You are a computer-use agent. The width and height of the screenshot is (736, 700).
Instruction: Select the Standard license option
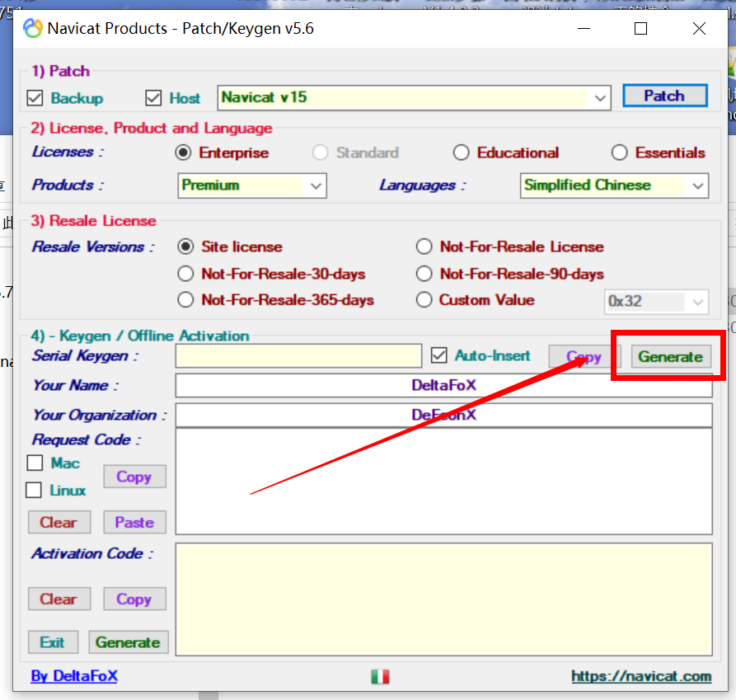pos(321,153)
